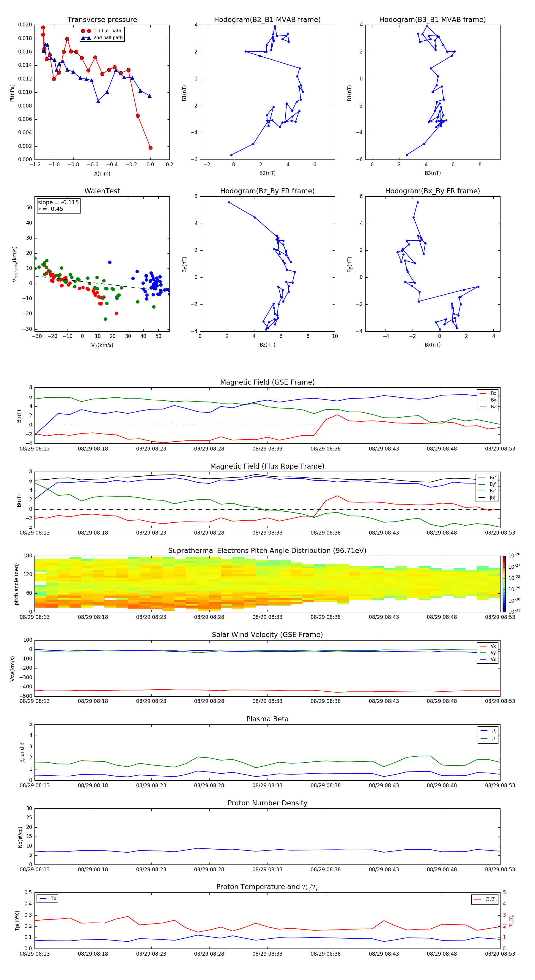Click the 'Bz' legend entry in GSE panel

coord(488,407)
